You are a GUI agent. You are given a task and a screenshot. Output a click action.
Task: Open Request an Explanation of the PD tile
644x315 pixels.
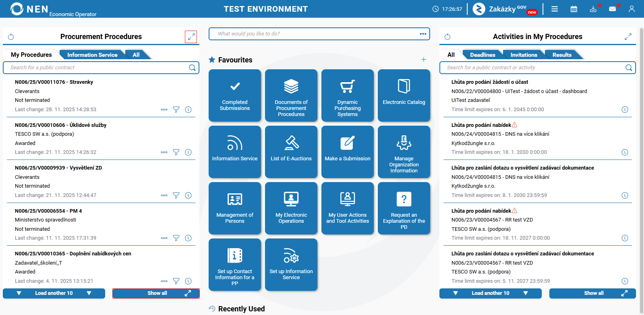(404, 208)
